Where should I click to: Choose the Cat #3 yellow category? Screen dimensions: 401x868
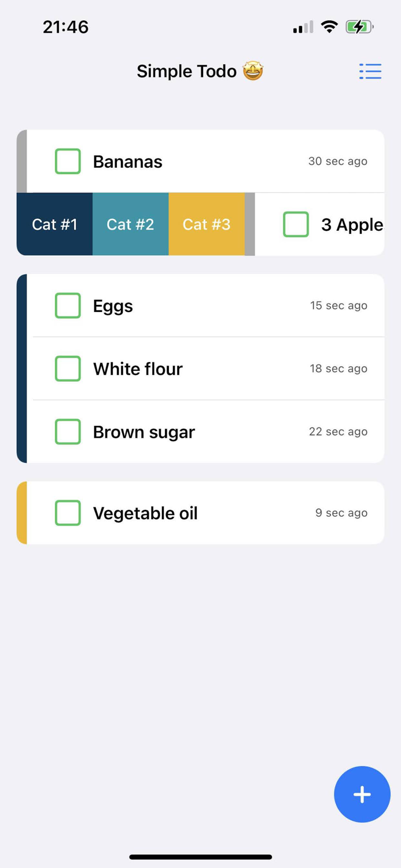[x=207, y=224]
